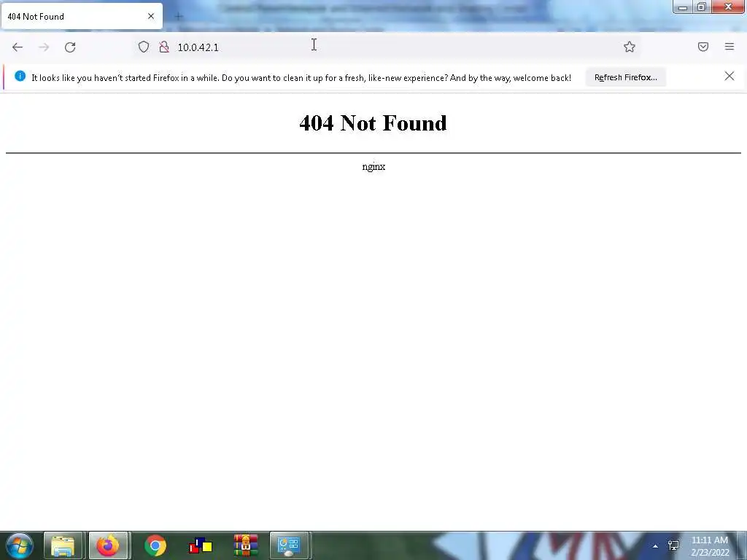Open the Windows Start menu

[x=20, y=545]
